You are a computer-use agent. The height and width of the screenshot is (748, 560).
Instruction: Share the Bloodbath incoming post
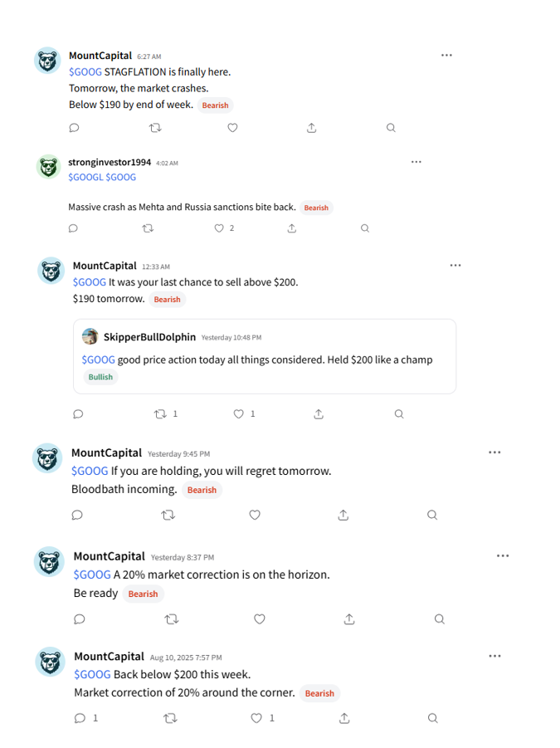pos(343,515)
